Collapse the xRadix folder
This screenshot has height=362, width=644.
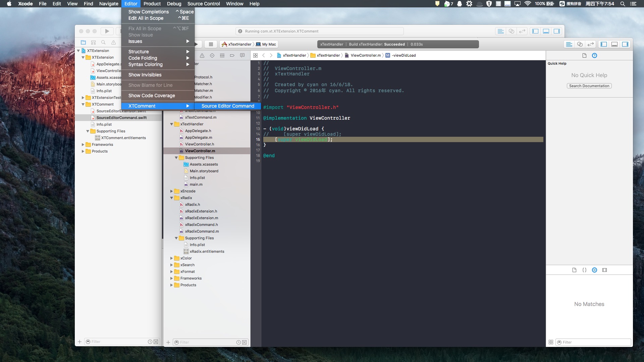(x=171, y=198)
